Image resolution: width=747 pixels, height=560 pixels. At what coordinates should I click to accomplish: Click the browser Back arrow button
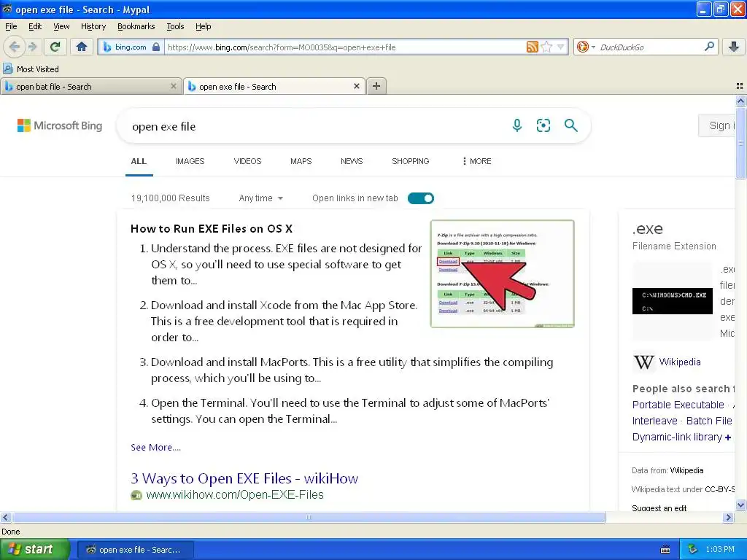pyautogui.click(x=15, y=47)
